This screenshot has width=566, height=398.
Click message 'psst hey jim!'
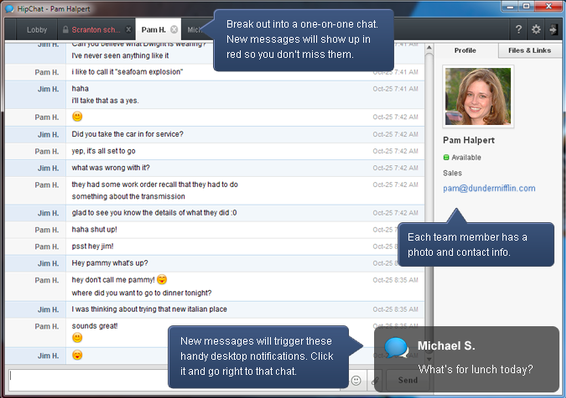click(92, 246)
